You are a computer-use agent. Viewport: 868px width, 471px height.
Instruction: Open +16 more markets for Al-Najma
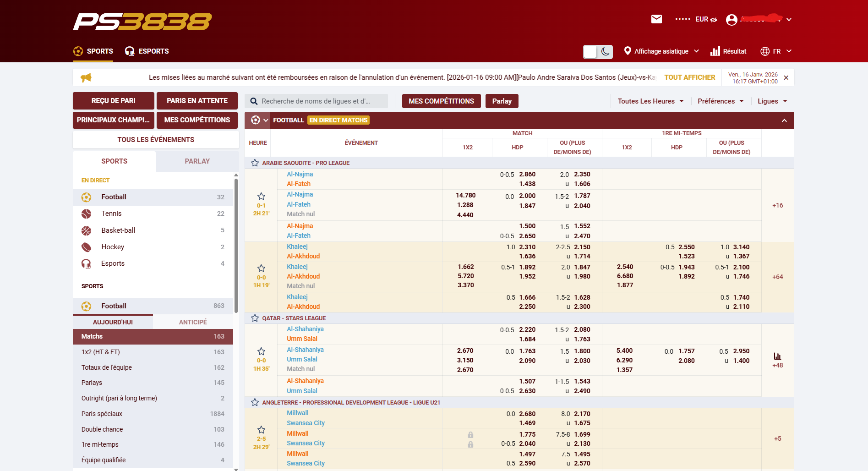click(777, 205)
